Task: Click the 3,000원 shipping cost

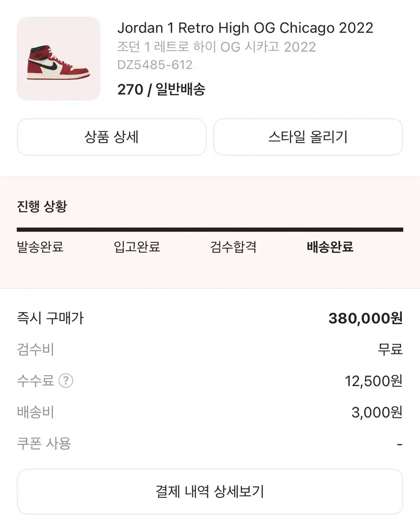Action: [377, 413]
